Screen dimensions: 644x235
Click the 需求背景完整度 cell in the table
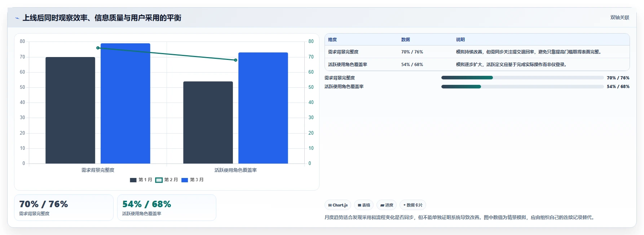[343, 52]
